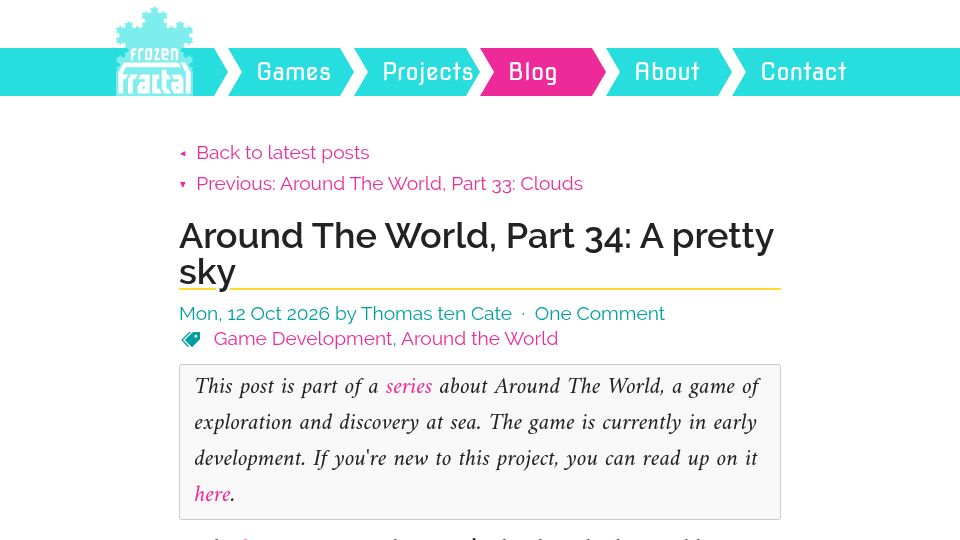Click the Frozen Fractal logo
960x540 pixels.
click(x=154, y=52)
